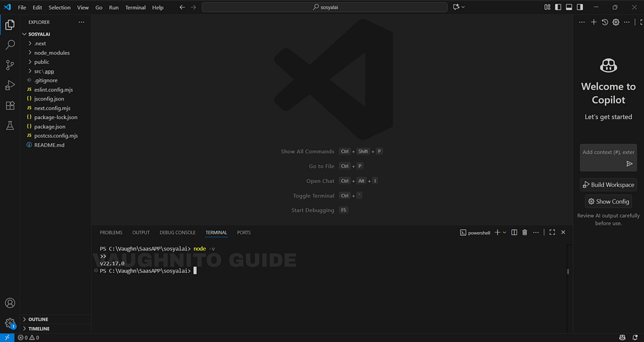Open the Run and Debug view
Image resolution: width=644 pixels, height=342 pixels.
click(x=10, y=85)
